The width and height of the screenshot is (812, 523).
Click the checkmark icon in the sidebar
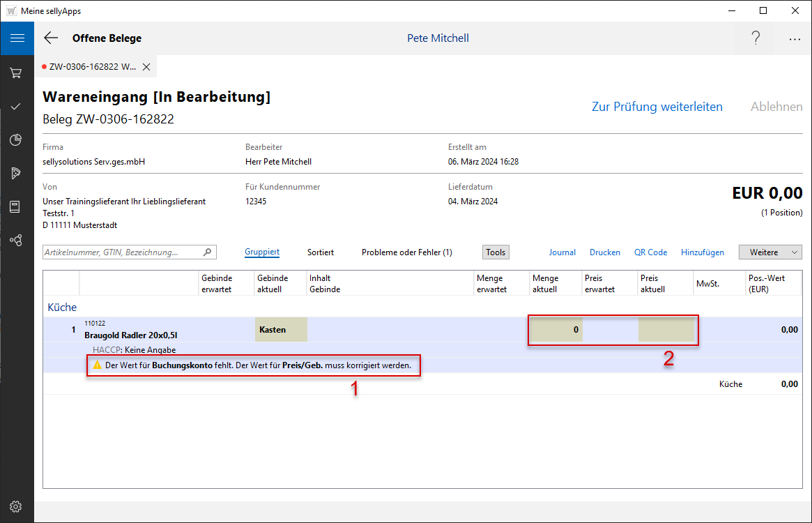click(16, 106)
